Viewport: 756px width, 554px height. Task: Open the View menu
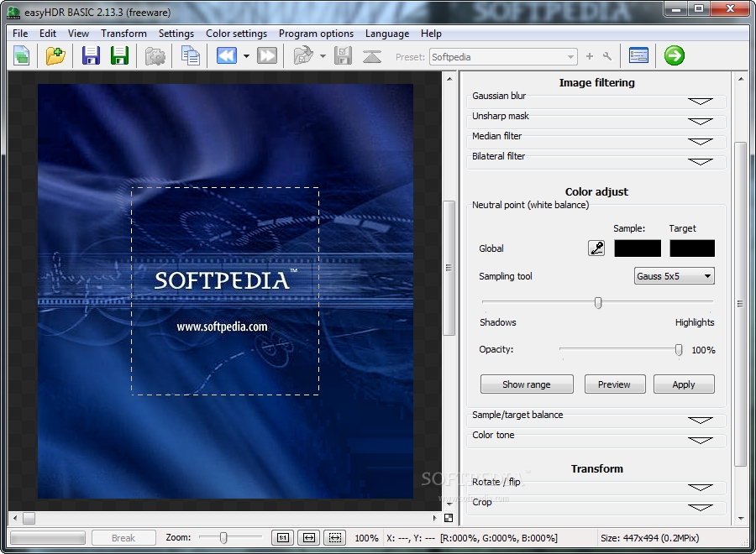click(78, 34)
